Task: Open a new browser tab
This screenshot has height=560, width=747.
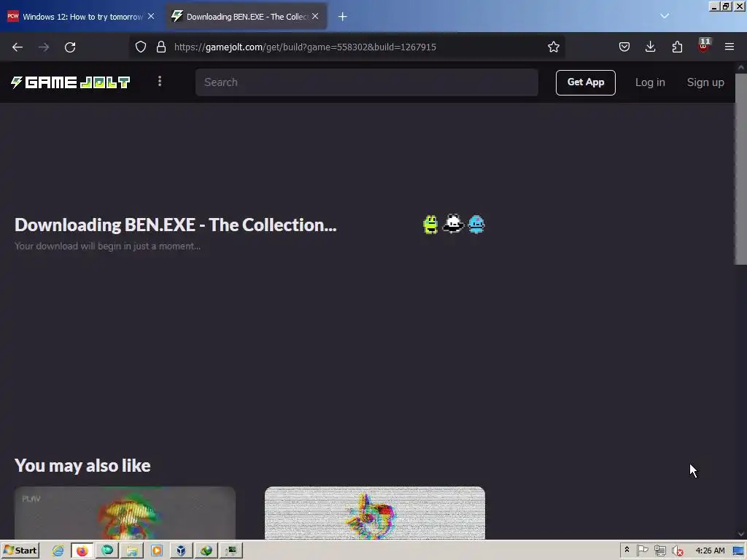Action: [343, 17]
